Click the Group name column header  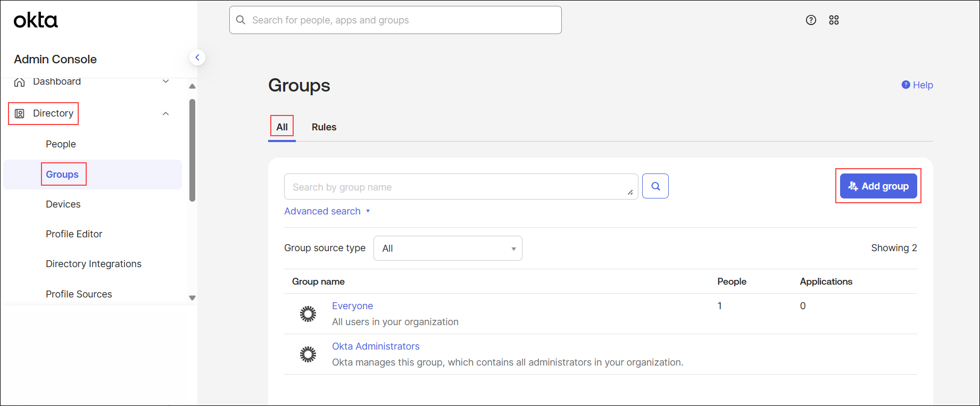point(318,281)
